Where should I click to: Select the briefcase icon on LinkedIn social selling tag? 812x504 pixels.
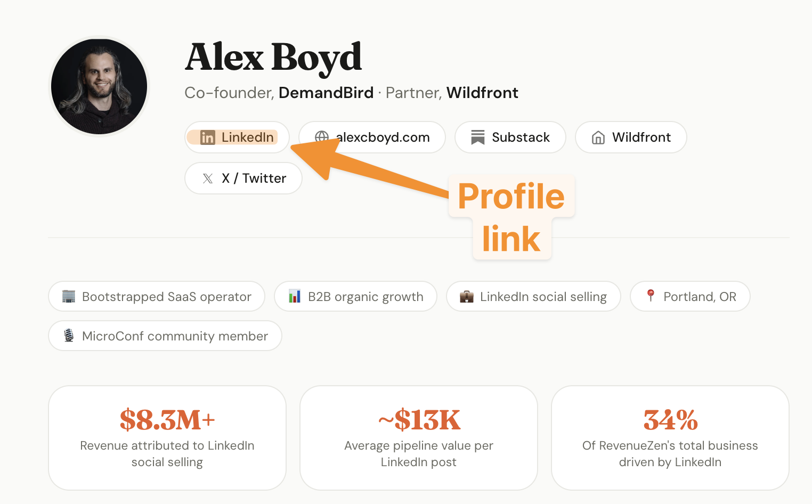[x=467, y=296]
